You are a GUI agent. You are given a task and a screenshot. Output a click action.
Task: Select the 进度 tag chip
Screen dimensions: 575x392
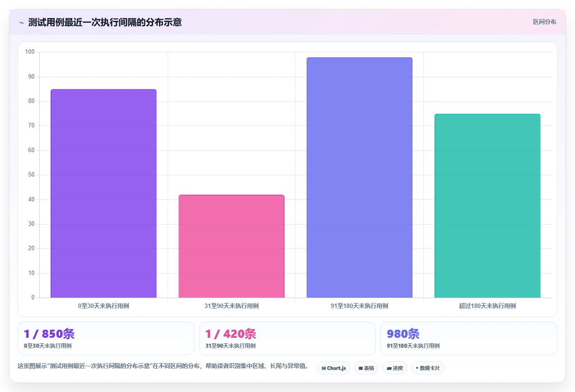click(x=395, y=368)
